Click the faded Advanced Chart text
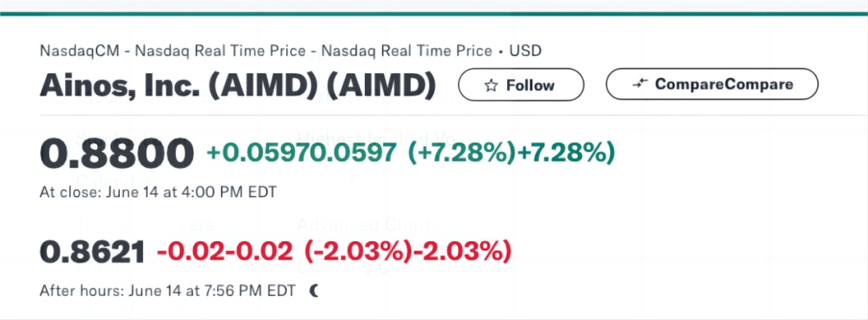868x320 pixels. click(367, 224)
